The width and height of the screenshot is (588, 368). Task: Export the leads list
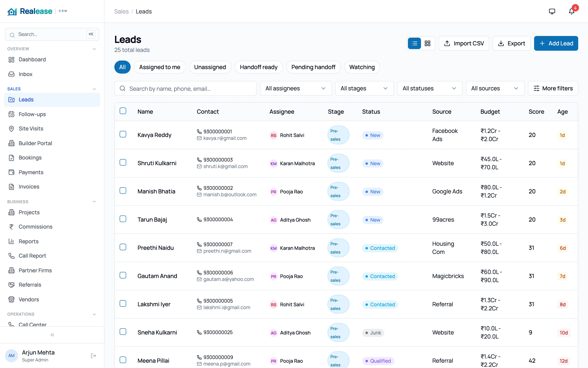(x=511, y=43)
